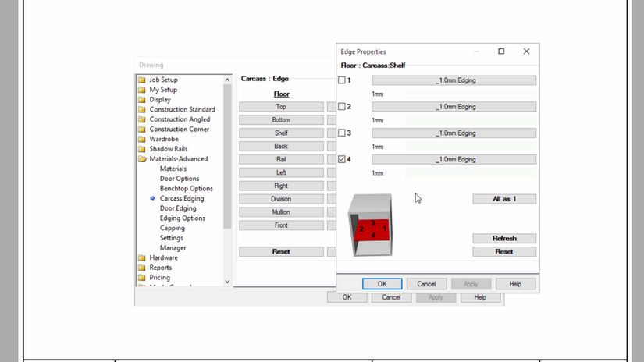The width and height of the screenshot is (644, 362).
Task: Select Capping tree item
Action: coord(172,228)
